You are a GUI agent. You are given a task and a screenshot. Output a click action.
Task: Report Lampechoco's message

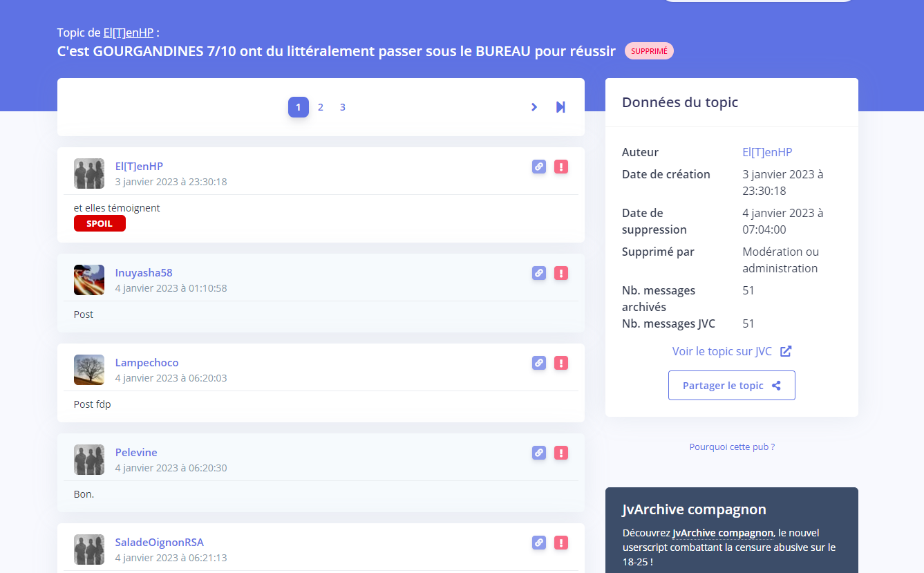(x=561, y=363)
